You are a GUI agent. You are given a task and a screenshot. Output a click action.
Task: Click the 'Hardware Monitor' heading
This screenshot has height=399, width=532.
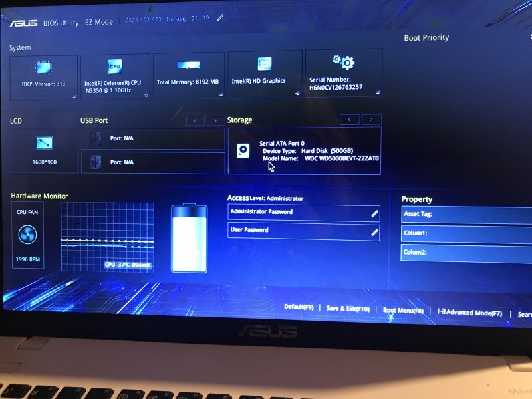click(x=39, y=196)
